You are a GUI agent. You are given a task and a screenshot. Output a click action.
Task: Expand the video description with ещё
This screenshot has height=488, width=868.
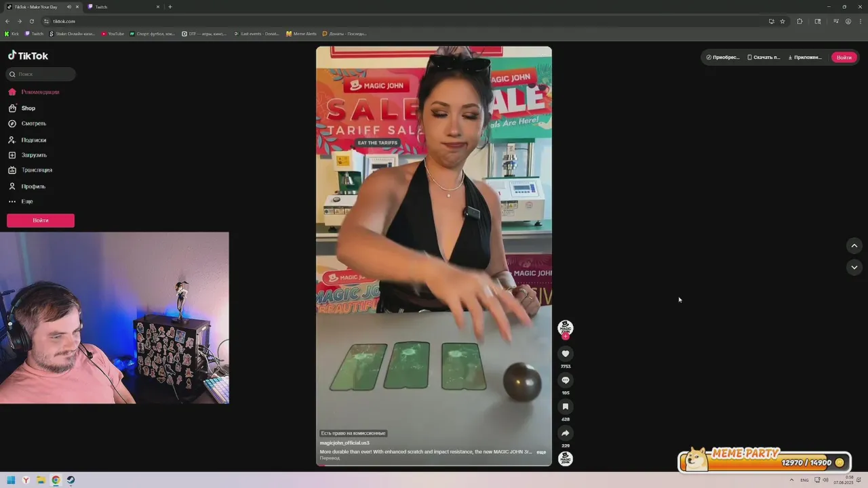pos(541,452)
